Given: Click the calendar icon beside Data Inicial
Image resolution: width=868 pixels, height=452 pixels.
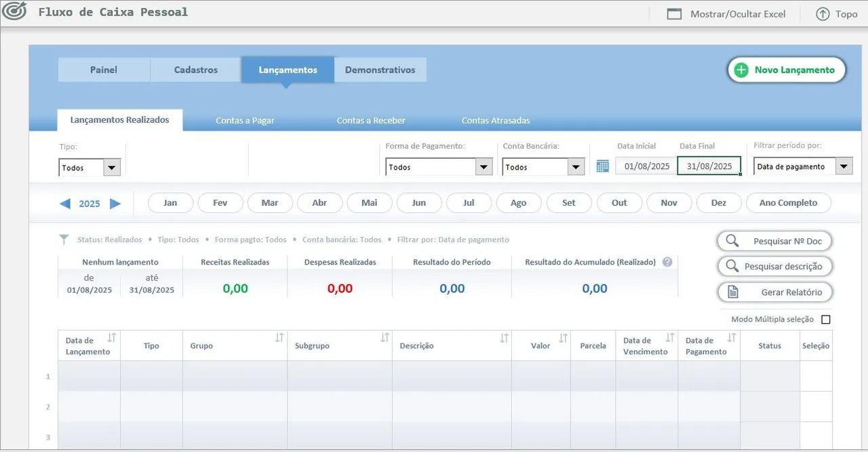Looking at the screenshot, I should point(602,166).
